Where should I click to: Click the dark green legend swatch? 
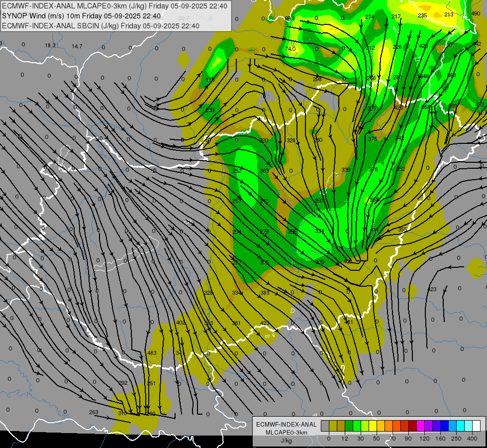[349, 426]
